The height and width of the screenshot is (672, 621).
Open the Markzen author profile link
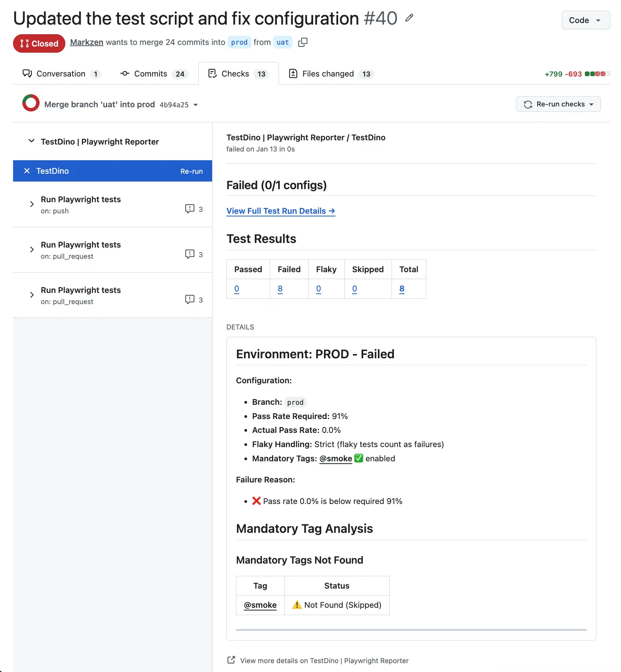tap(86, 42)
